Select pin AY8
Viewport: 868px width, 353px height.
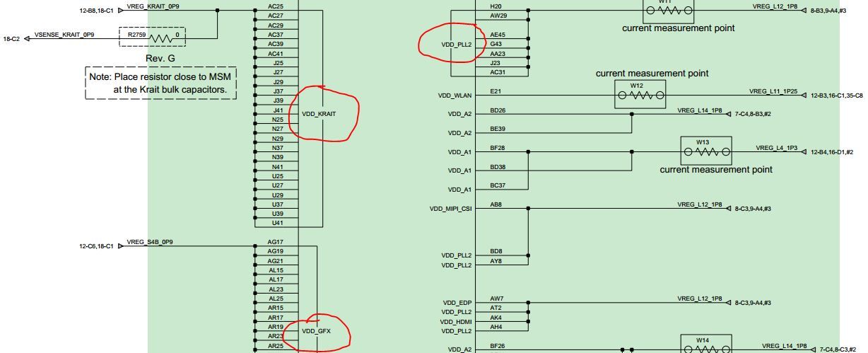click(x=496, y=261)
